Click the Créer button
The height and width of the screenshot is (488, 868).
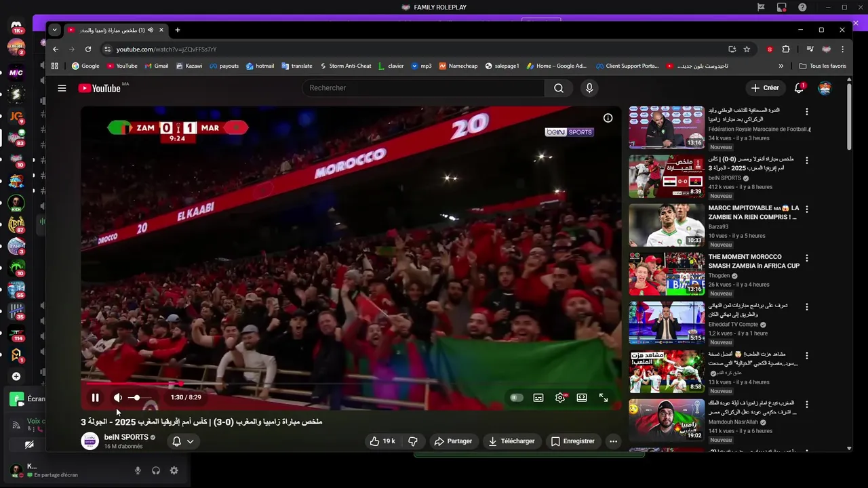[x=765, y=88]
